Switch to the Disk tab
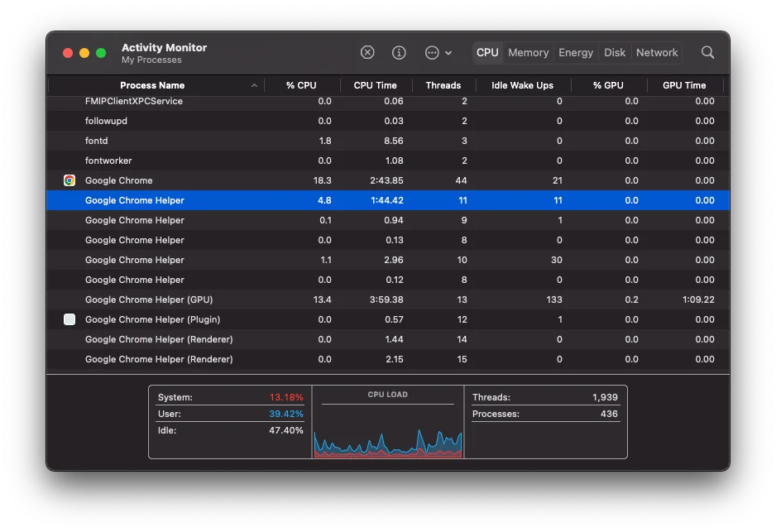 [614, 52]
